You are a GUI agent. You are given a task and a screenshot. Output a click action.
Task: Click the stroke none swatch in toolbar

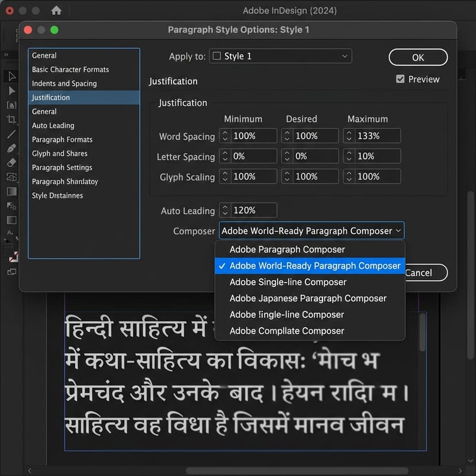pyautogui.click(x=14, y=257)
